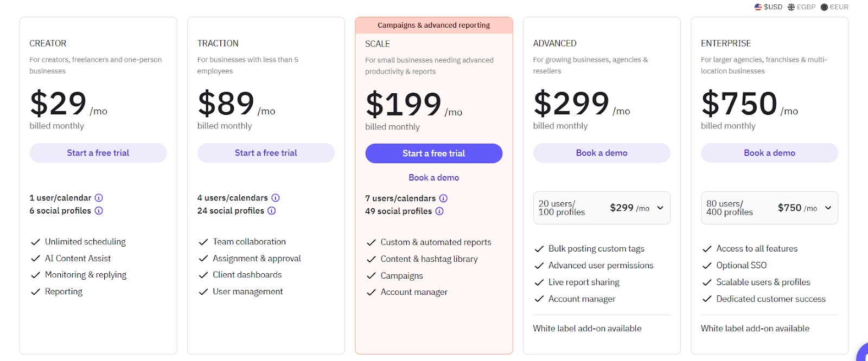Click the chat widget bubble at corner

[863, 353]
